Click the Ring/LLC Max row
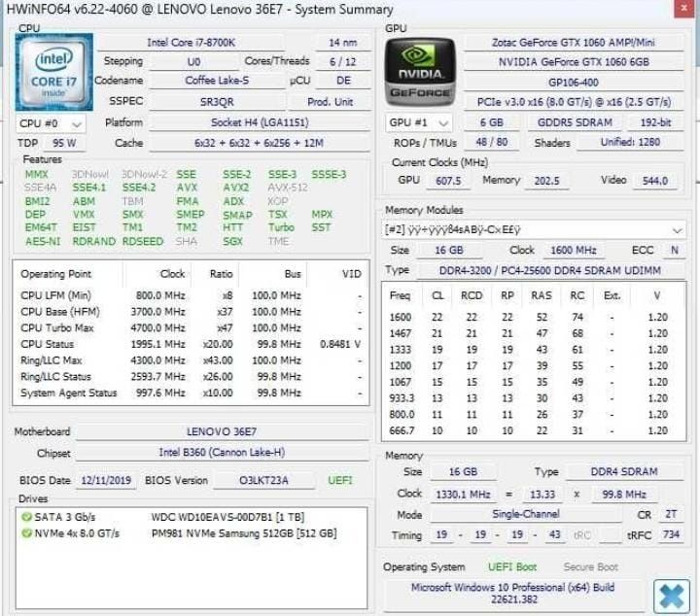 click(192, 360)
